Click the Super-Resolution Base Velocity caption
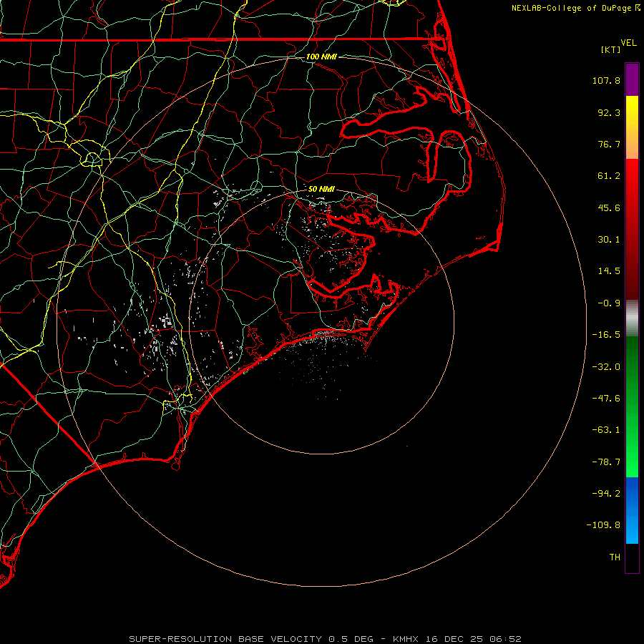Screen dimensions: 644x644 click(325, 639)
